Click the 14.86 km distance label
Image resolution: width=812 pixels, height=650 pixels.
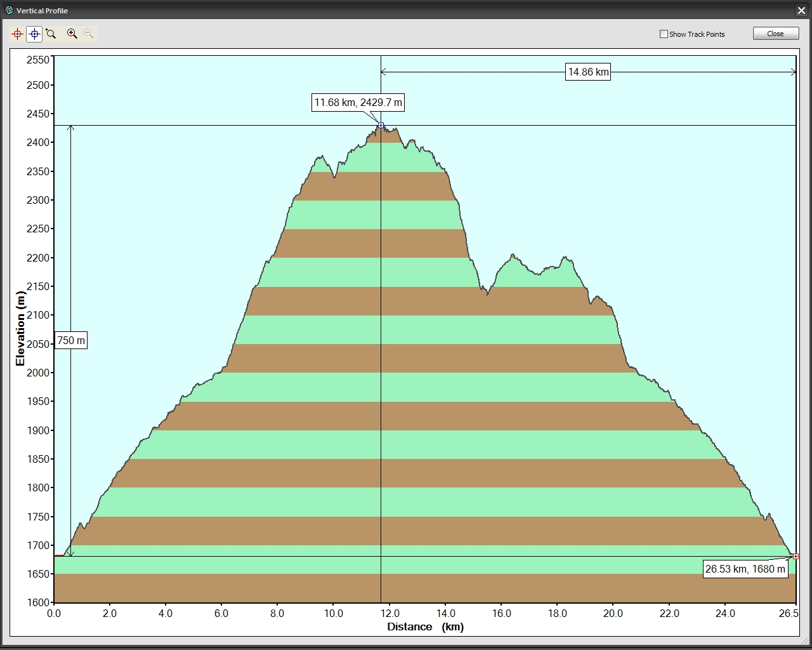[x=588, y=72]
